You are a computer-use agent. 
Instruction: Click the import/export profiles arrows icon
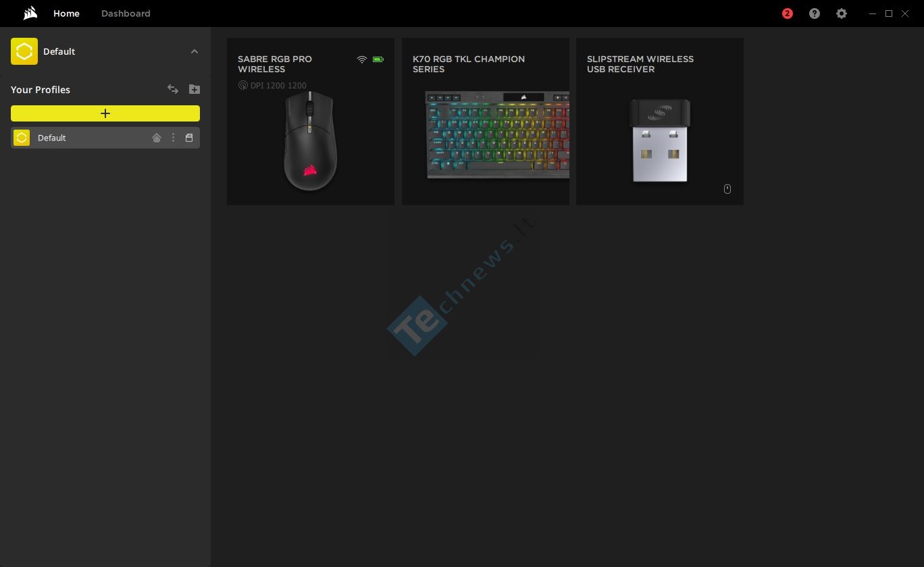pos(173,89)
